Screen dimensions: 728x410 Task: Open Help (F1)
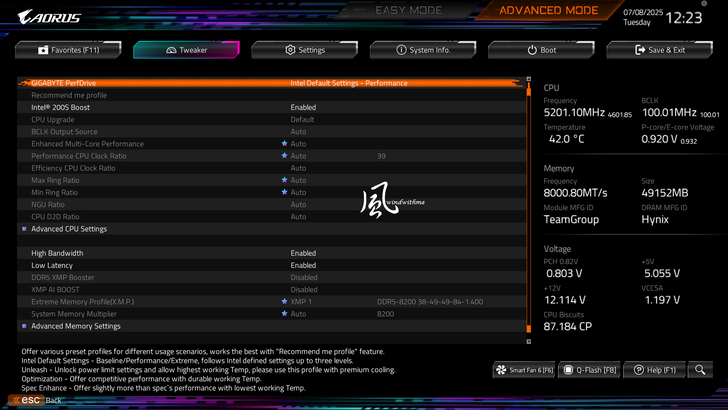coord(654,370)
